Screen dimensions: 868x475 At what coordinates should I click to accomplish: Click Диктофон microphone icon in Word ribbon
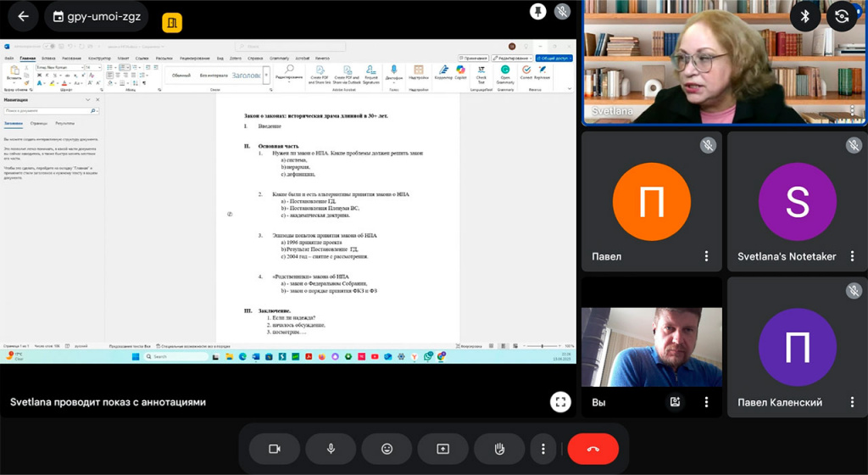tap(393, 73)
